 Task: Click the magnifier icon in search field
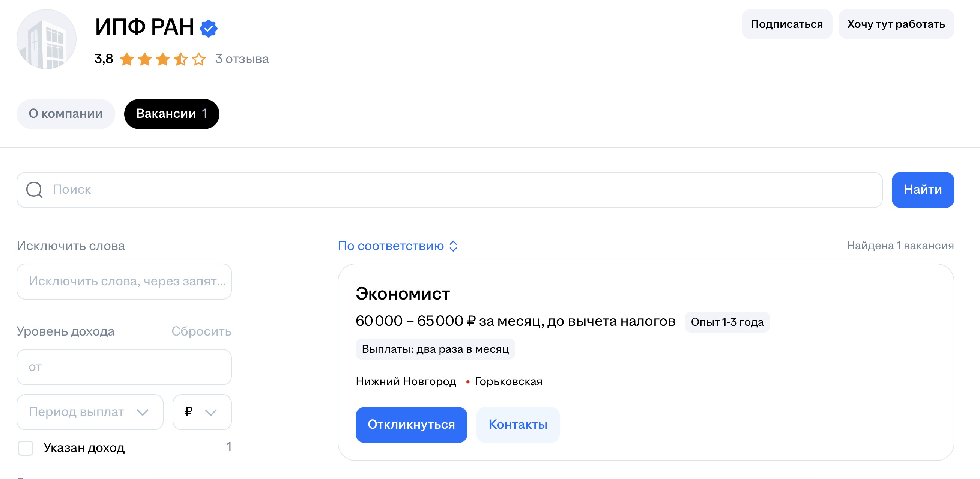34,190
